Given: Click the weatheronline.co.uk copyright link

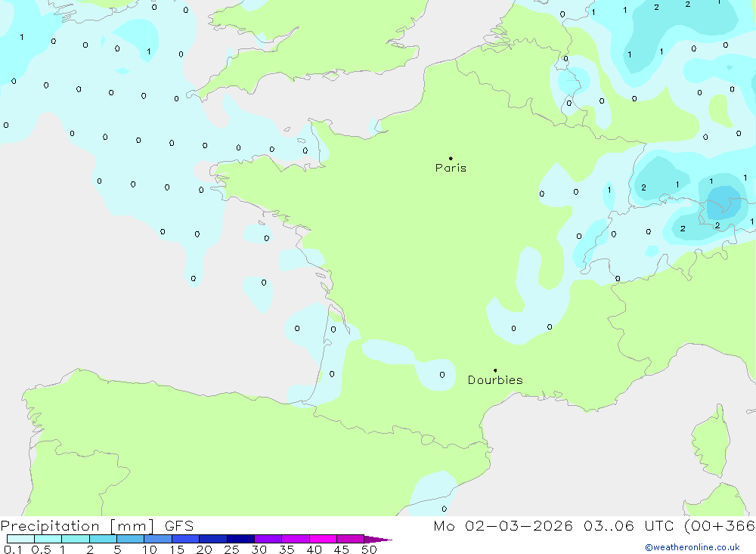Looking at the screenshot, I should click(x=692, y=547).
